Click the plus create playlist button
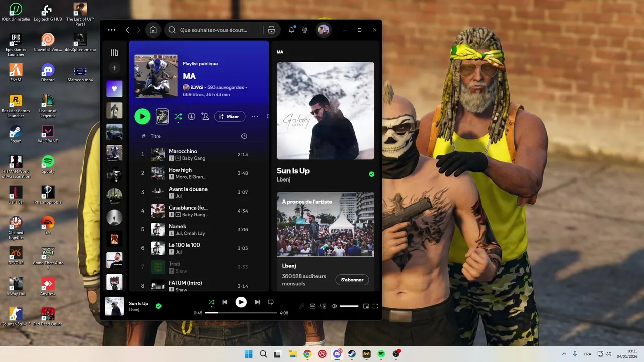The height and width of the screenshot is (362, 644). coord(114,68)
